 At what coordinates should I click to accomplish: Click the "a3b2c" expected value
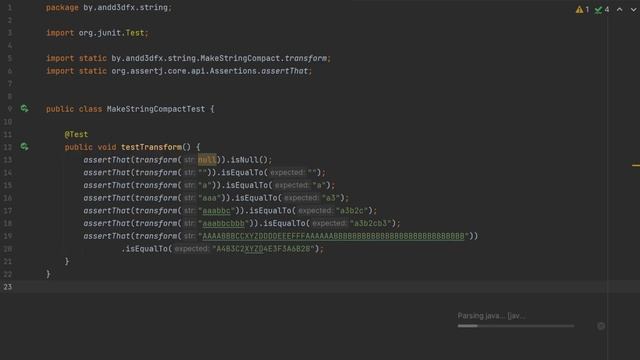point(352,211)
